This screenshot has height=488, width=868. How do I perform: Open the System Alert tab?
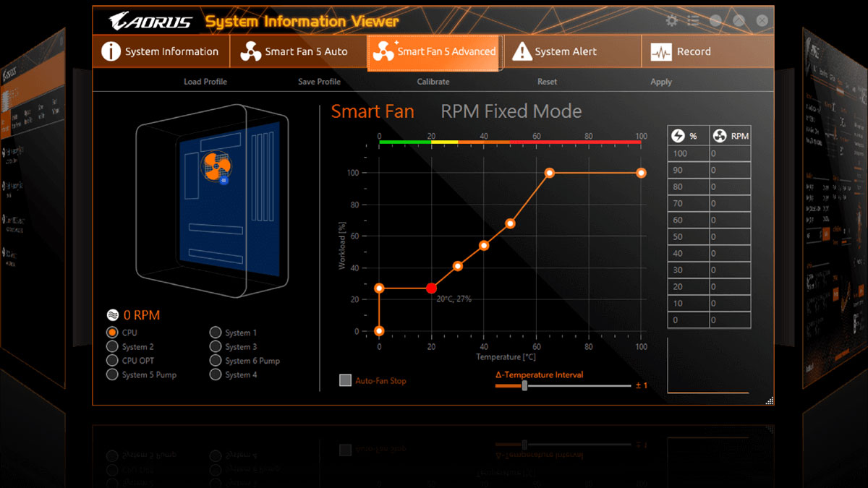click(572, 52)
